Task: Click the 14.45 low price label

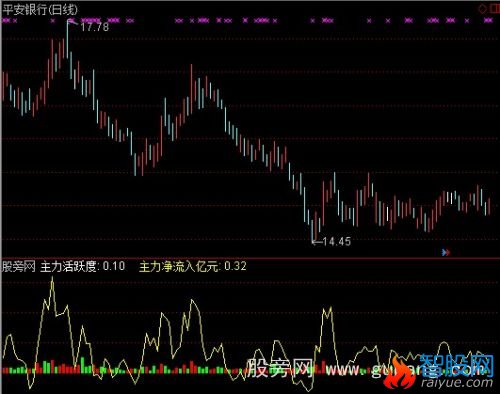Action: (337, 241)
